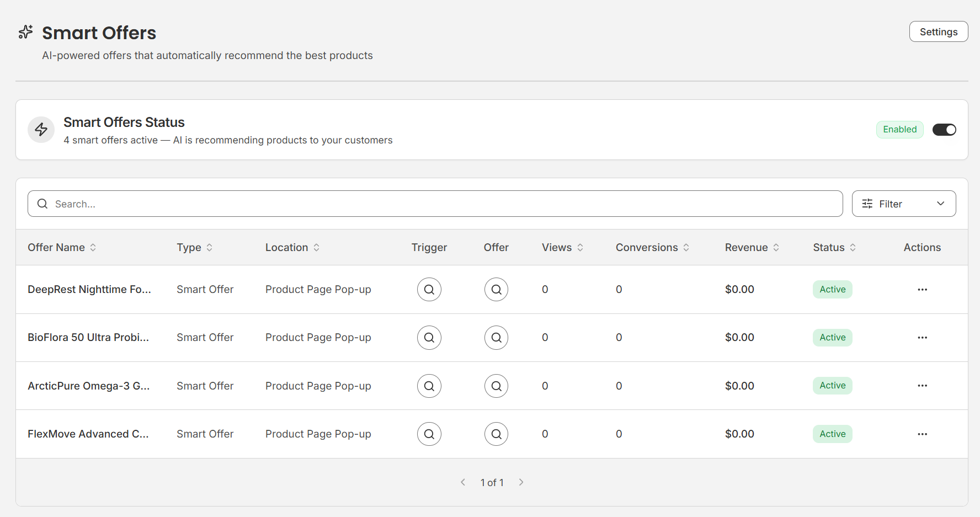View offer details for BioFlora 50 Ultra
Image resolution: width=980 pixels, height=517 pixels.
(x=497, y=337)
